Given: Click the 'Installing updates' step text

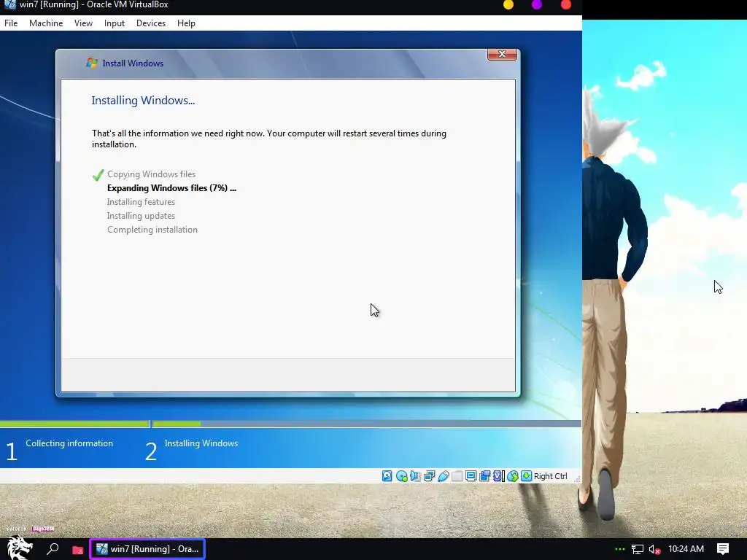Looking at the screenshot, I should (x=141, y=216).
